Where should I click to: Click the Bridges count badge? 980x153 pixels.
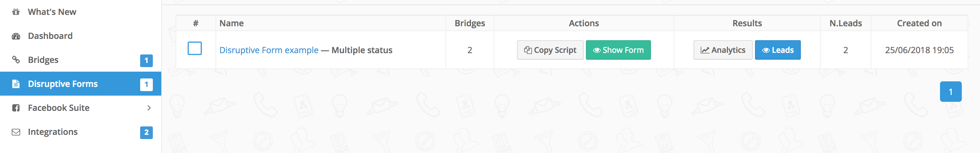click(146, 60)
